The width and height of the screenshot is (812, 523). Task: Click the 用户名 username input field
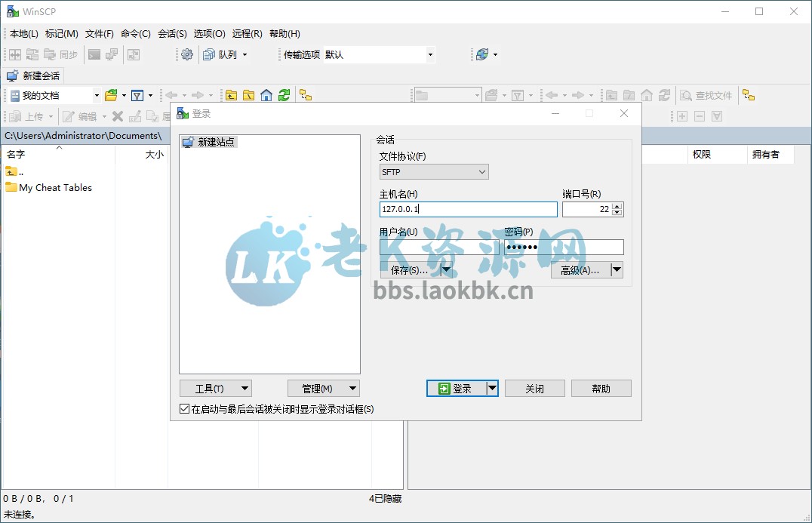pyautogui.click(x=439, y=247)
